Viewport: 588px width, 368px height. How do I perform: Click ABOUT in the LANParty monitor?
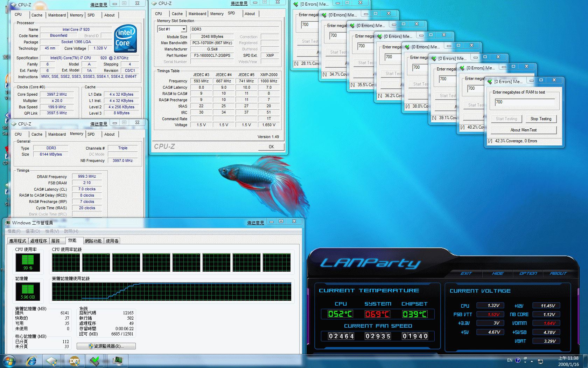click(558, 273)
